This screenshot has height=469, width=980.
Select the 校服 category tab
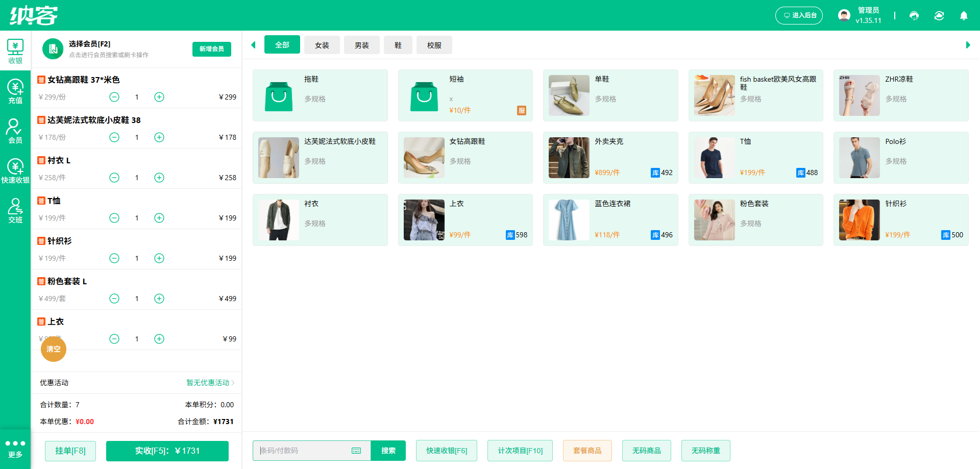click(x=434, y=45)
